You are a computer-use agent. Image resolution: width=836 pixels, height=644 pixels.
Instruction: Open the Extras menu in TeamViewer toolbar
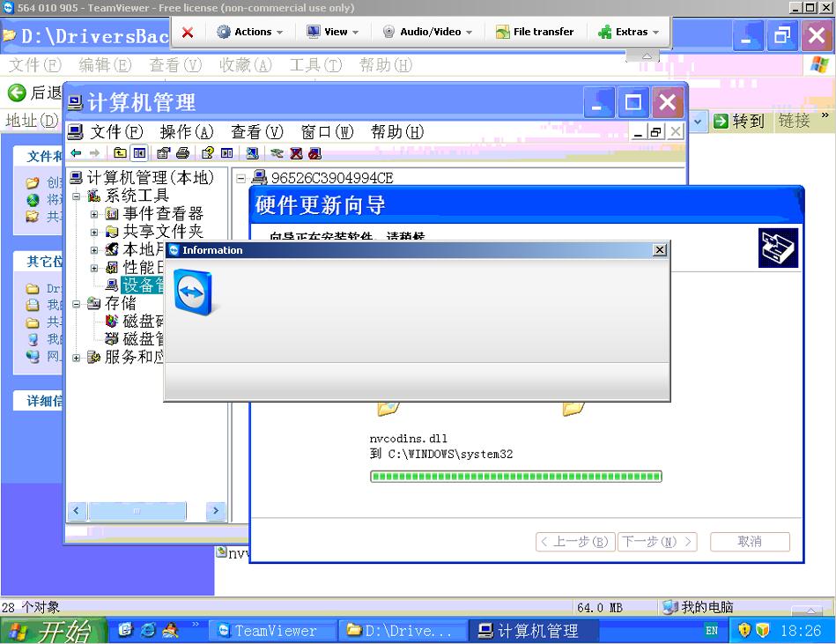tap(629, 32)
